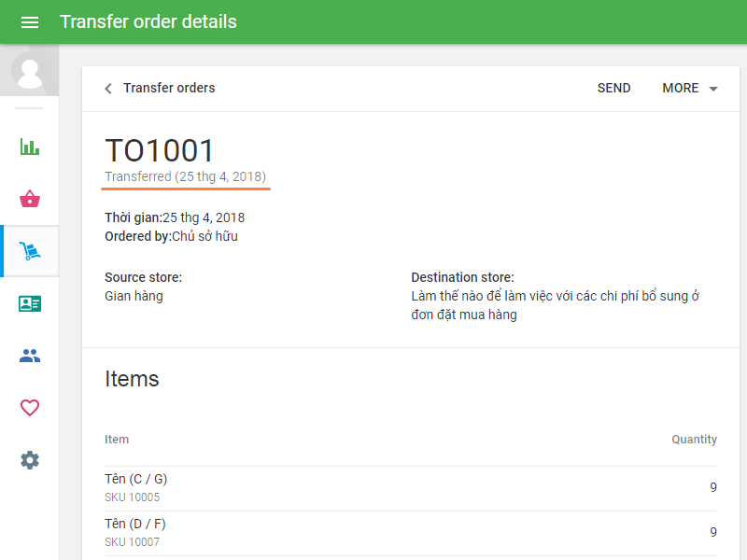747x560 pixels.
Task: Select the people icon in the sidebar
Action: (x=29, y=356)
